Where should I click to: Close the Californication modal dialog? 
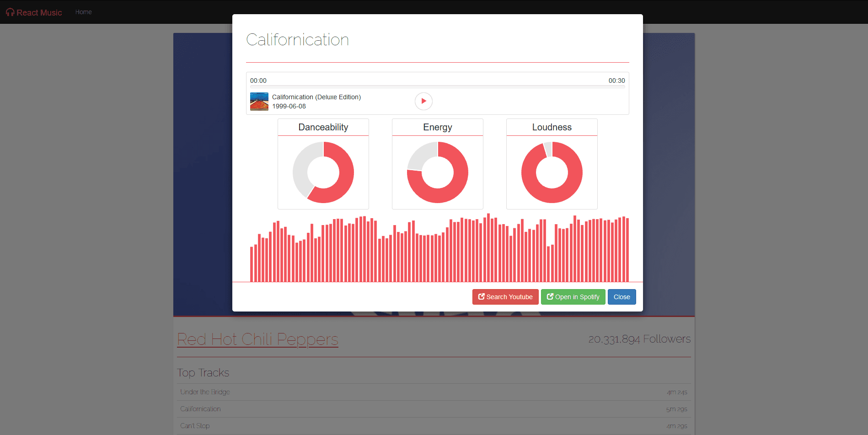[622, 297]
